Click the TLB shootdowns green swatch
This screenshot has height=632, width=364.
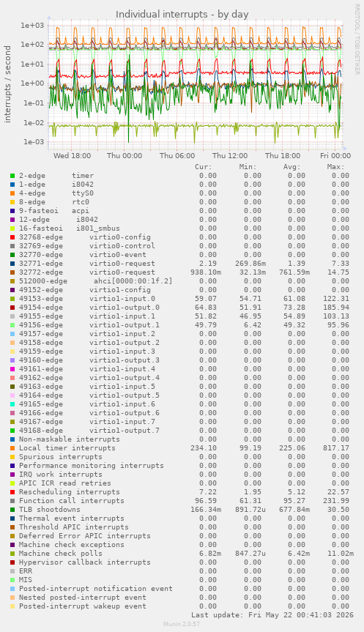(12, 510)
